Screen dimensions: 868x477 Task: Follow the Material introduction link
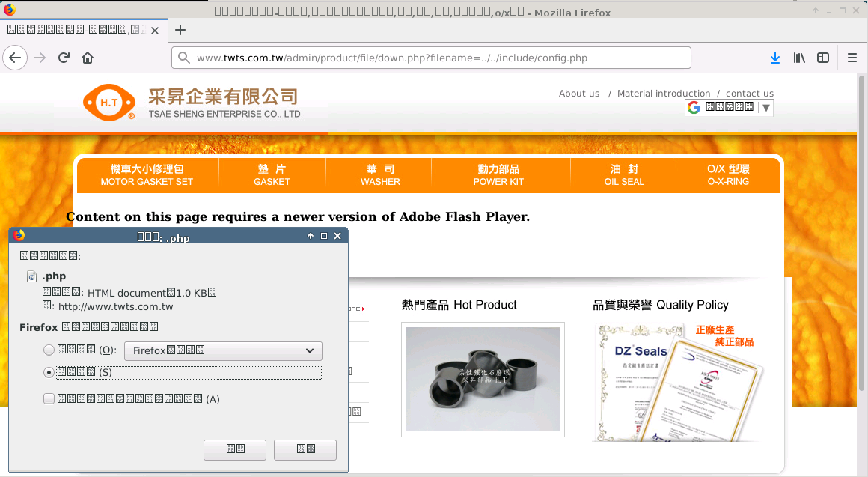pyautogui.click(x=664, y=94)
